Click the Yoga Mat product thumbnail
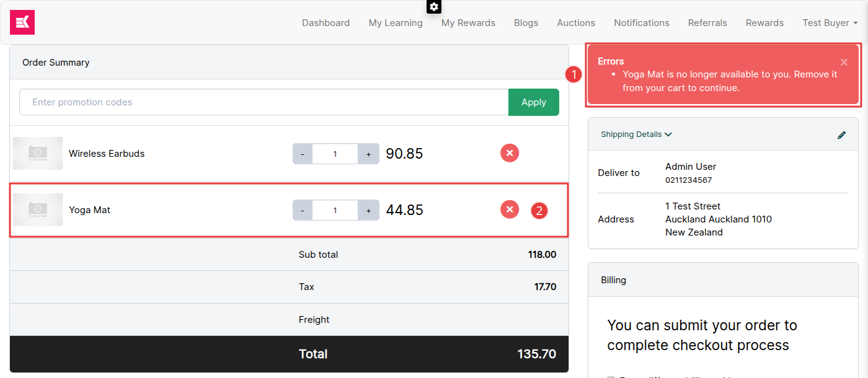 tap(38, 209)
